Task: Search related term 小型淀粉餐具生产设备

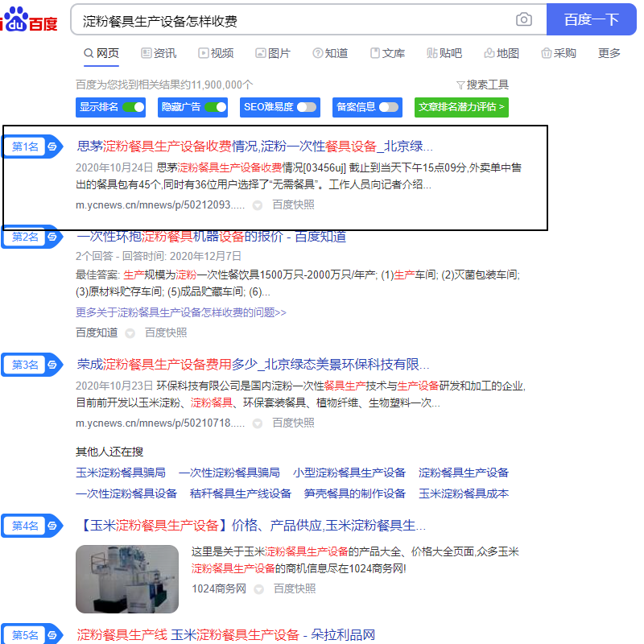Action: point(349,473)
